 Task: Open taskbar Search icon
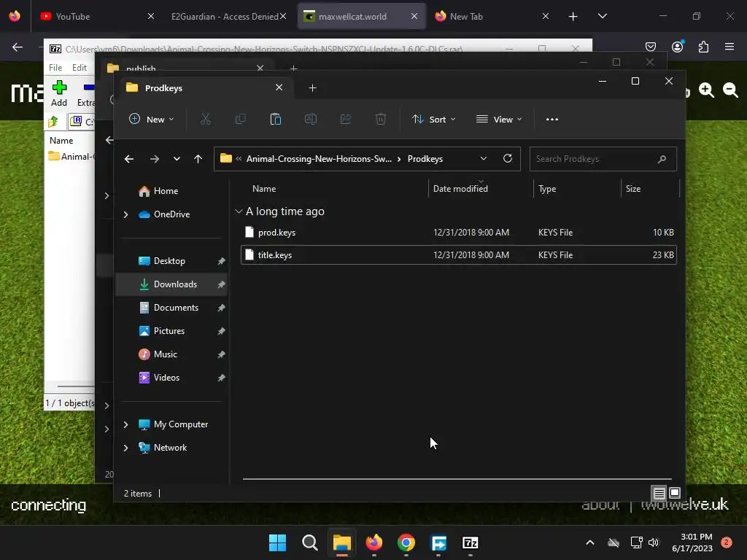309,542
